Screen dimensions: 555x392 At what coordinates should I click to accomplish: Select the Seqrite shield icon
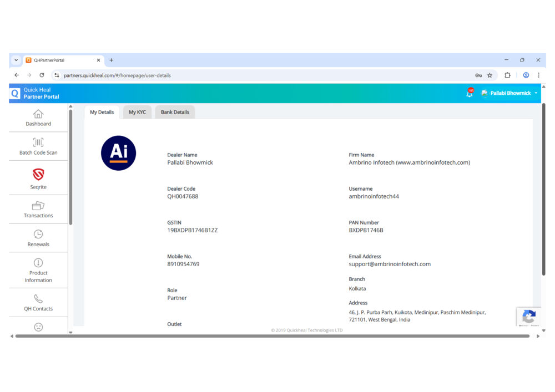pos(38,175)
